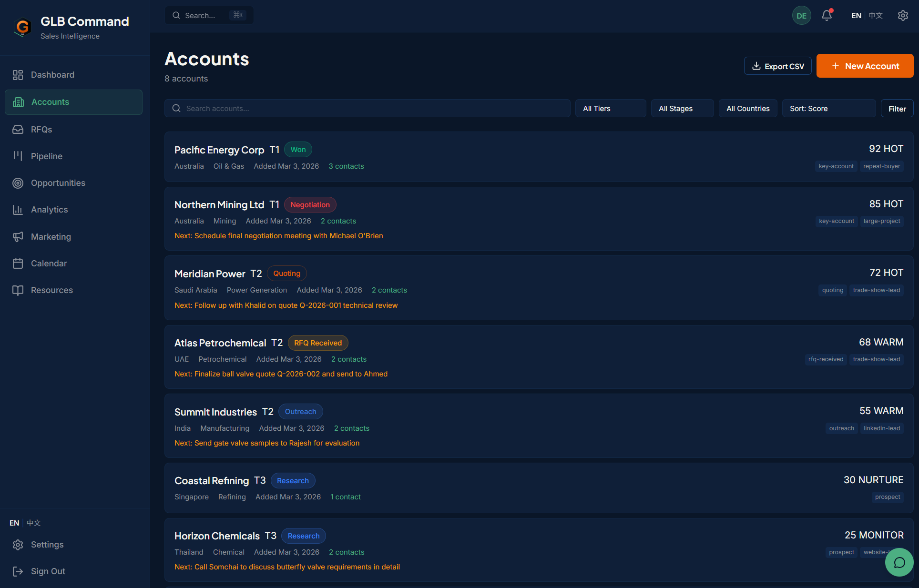
Task: Open the All Tiers dropdown
Action: point(610,108)
